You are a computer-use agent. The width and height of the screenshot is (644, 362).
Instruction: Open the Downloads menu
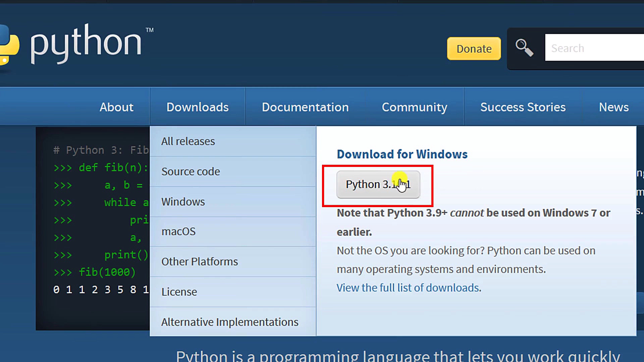(198, 107)
